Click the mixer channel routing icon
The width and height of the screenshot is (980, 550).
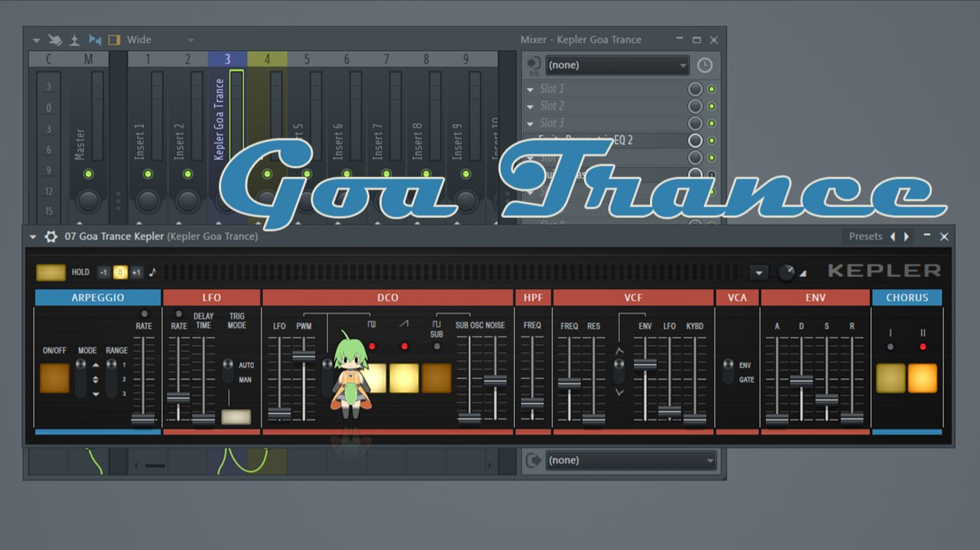pos(95,39)
